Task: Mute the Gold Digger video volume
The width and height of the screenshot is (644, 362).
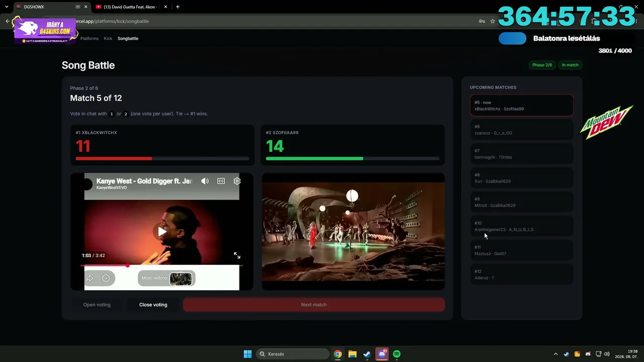Action: pyautogui.click(x=205, y=181)
